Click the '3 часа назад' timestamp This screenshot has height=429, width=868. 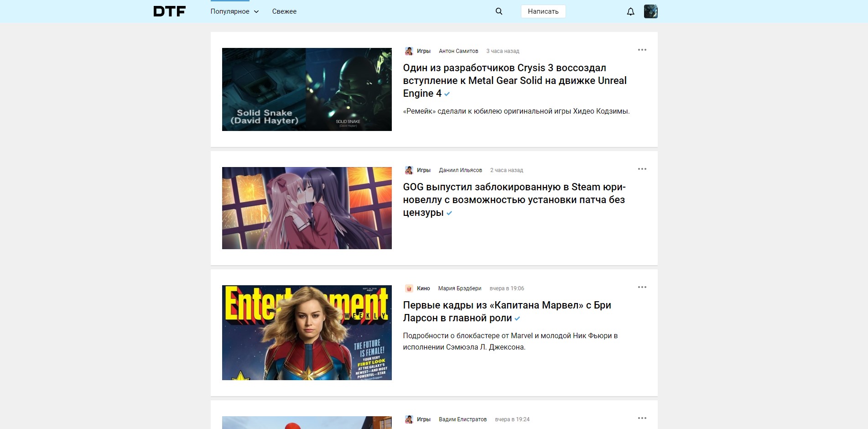click(503, 51)
